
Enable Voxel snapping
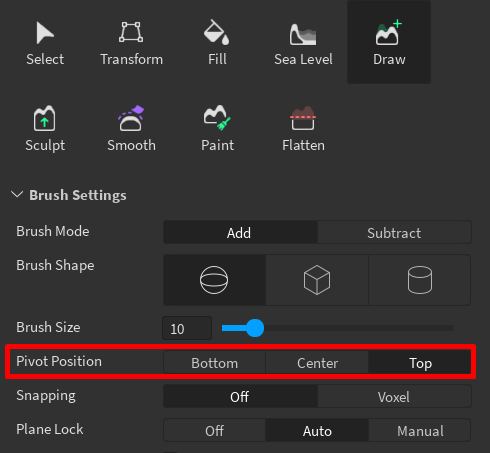click(x=394, y=397)
